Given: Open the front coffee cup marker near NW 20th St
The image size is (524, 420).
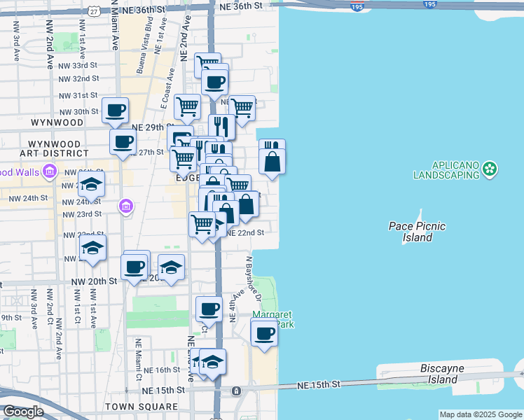Looking at the screenshot, I should pos(134,269).
